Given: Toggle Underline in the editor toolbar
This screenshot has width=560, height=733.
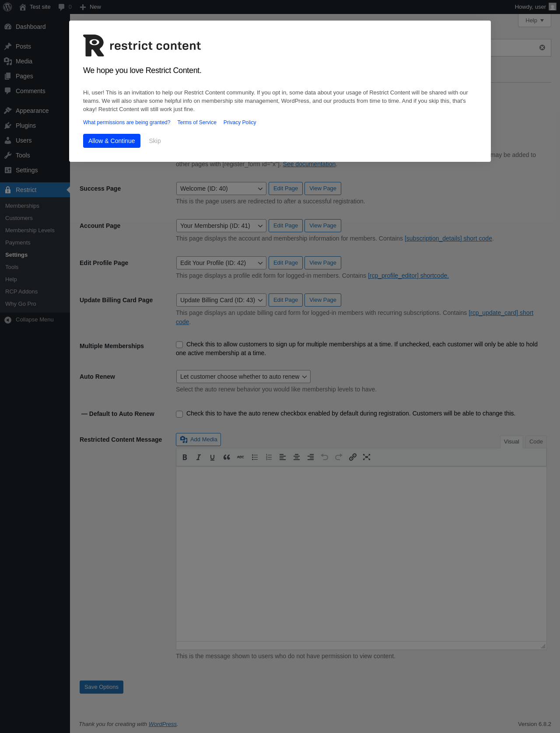Looking at the screenshot, I should click(x=213, y=457).
